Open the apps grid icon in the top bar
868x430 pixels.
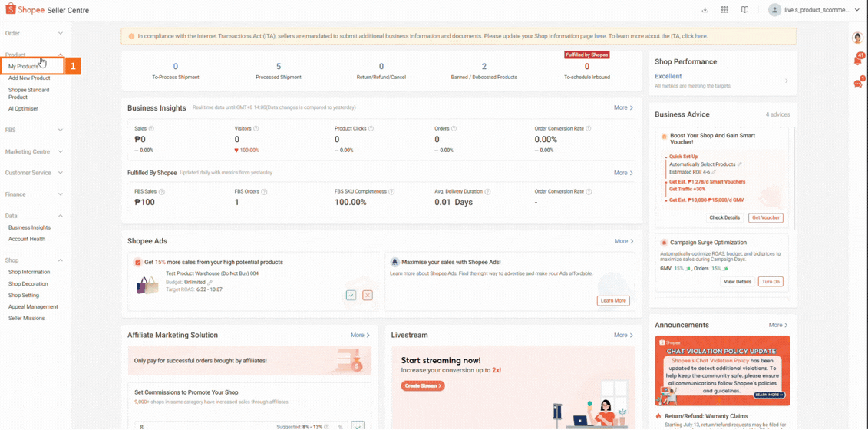click(724, 10)
